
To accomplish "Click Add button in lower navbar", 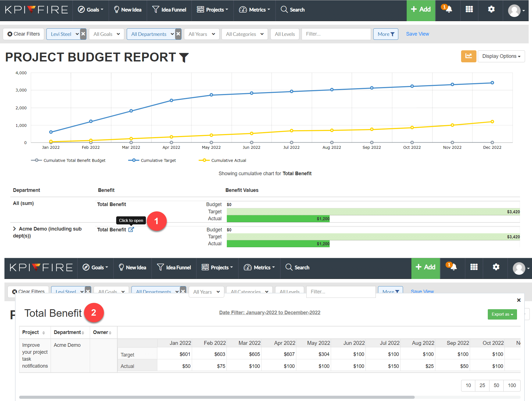I will [x=426, y=268].
